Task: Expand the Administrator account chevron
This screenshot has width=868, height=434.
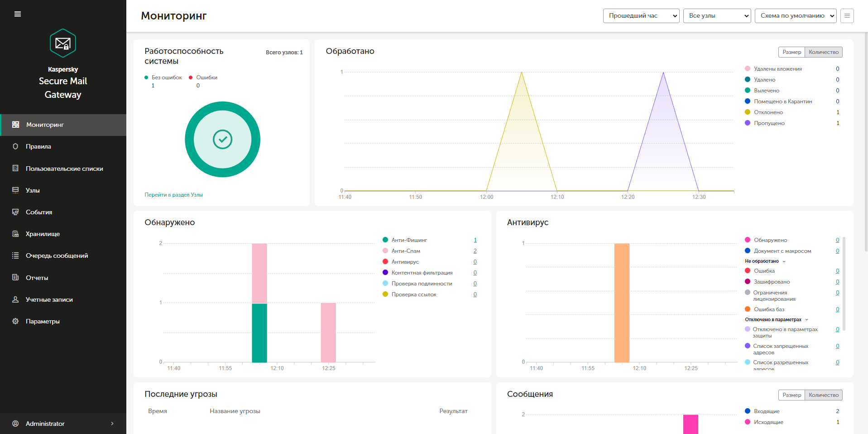Action: 112,424
